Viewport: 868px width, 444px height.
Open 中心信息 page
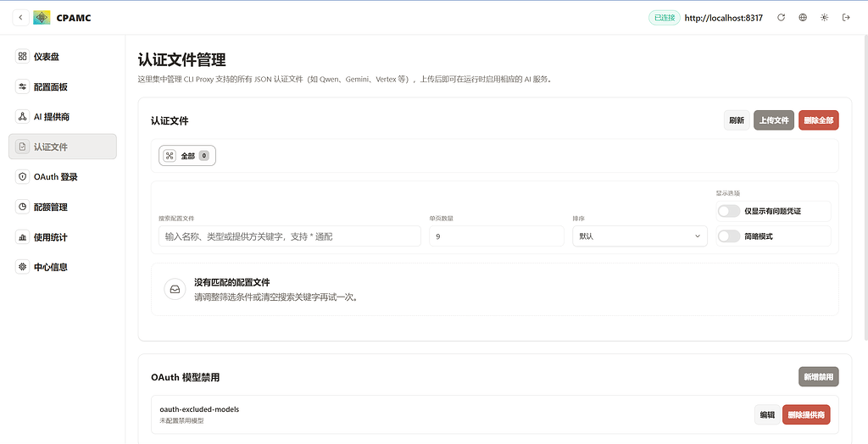[x=63, y=267]
